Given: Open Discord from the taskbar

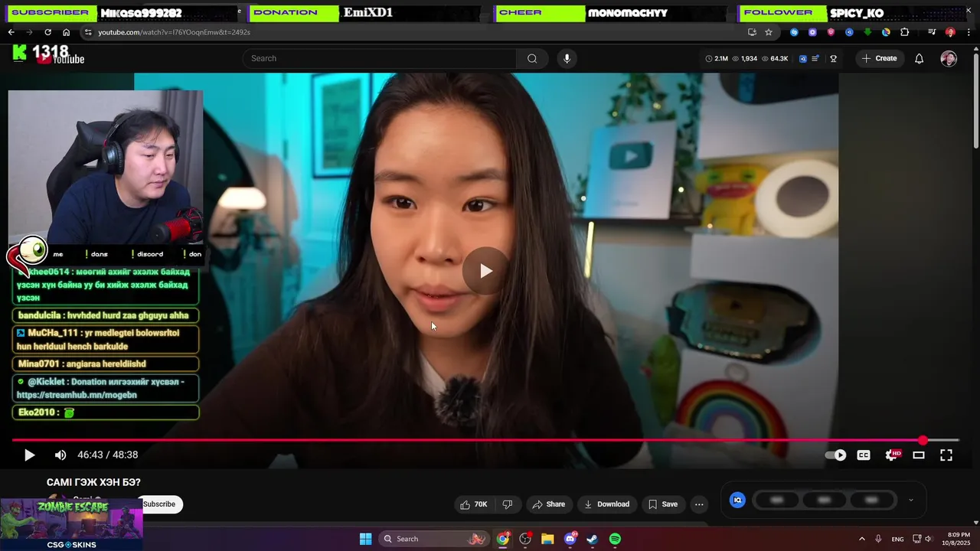Looking at the screenshot, I should coord(570,539).
